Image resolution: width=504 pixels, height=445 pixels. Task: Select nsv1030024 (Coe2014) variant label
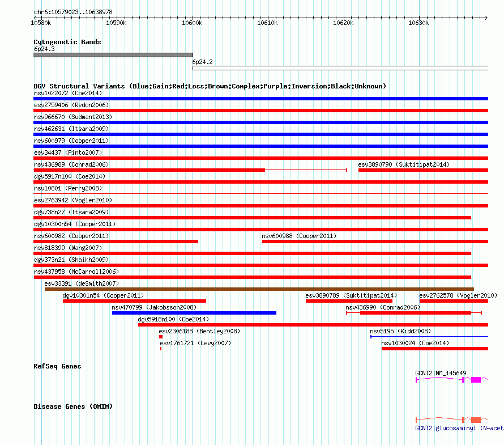pyautogui.click(x=415, y=343)
